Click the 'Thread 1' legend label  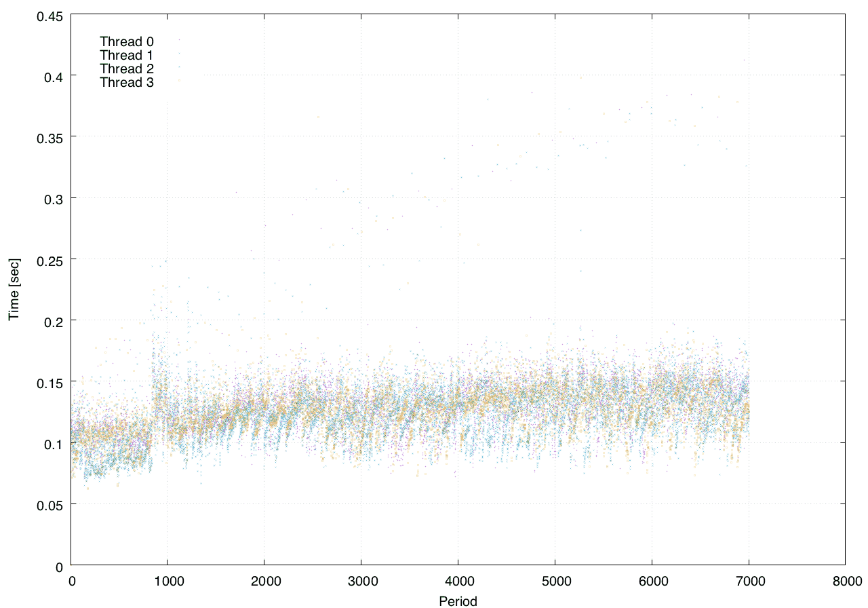coord(127,55)
